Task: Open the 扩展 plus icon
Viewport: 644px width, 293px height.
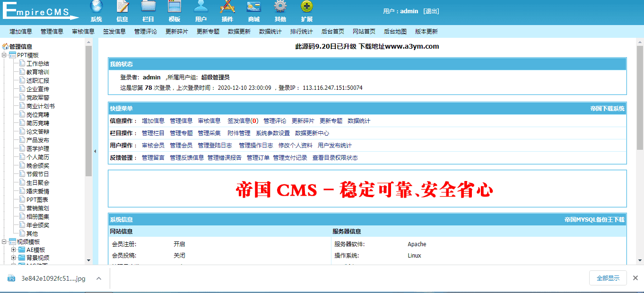Action: click(307, 6)
